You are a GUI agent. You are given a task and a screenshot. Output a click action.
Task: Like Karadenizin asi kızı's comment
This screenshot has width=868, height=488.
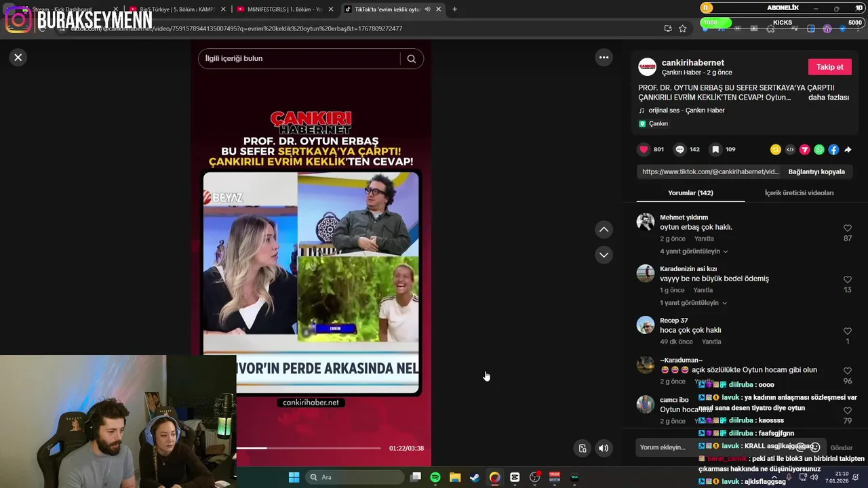847,279
